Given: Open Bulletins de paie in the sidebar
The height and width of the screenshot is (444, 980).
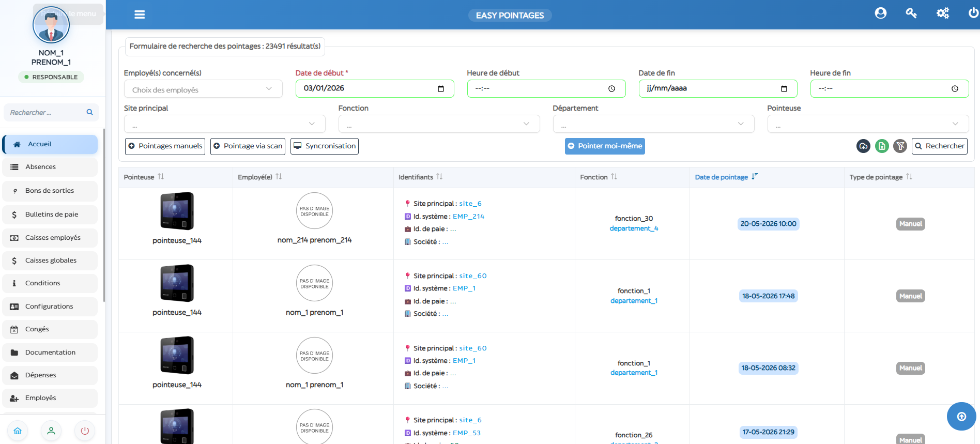Looking at the screenshot, I should click(50, 215).
